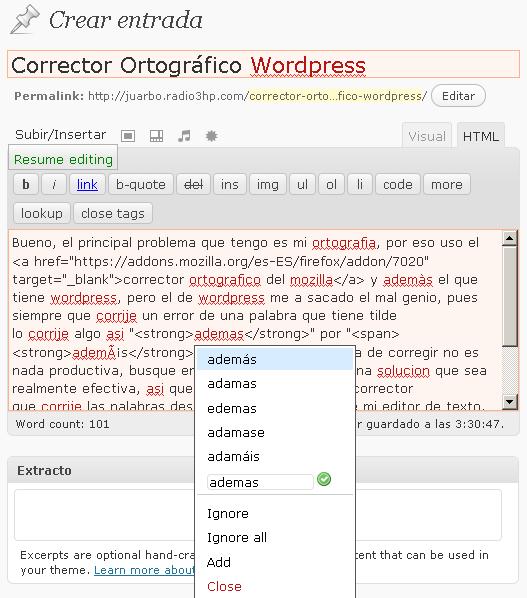Click the ademas correction text field
This screenshot has width=527, height=598.
point(260,482)
